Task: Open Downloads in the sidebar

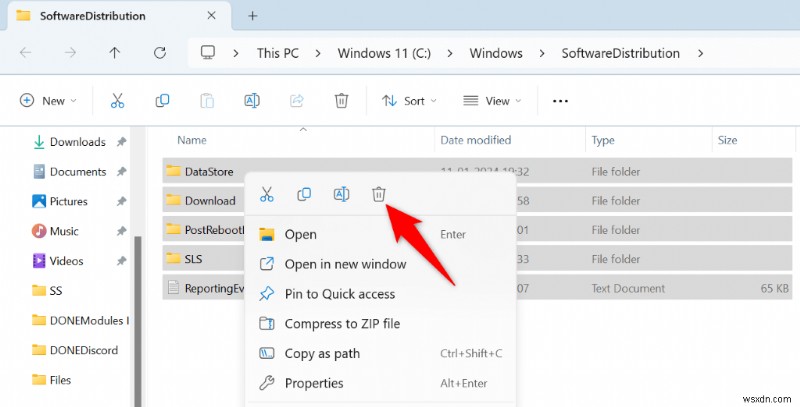Action: click(70, 142)
